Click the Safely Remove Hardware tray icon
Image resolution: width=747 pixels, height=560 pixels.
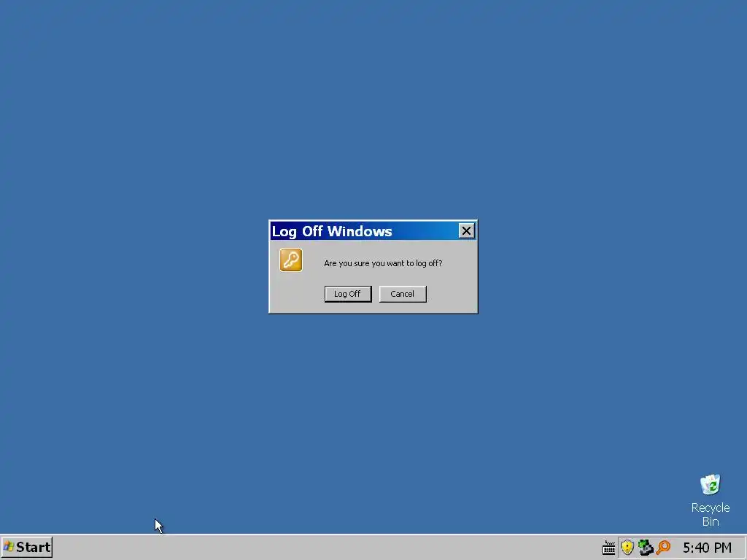645,548
